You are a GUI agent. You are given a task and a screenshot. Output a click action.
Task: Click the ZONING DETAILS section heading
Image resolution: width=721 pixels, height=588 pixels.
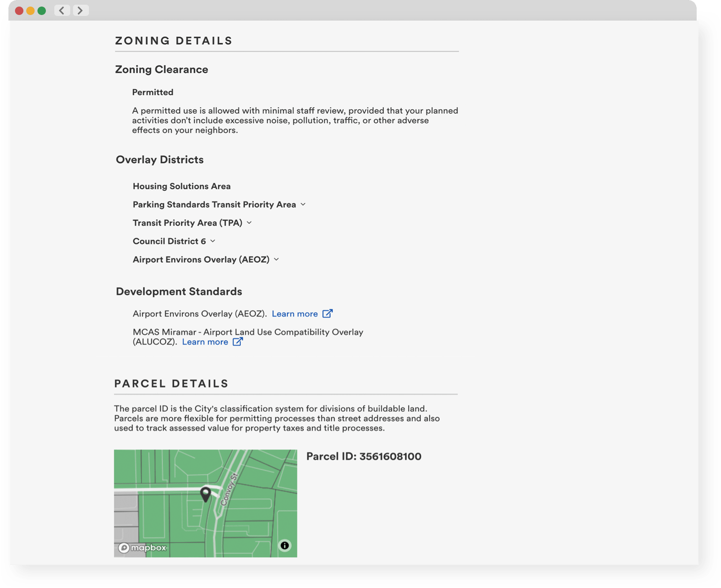[174, 41]
